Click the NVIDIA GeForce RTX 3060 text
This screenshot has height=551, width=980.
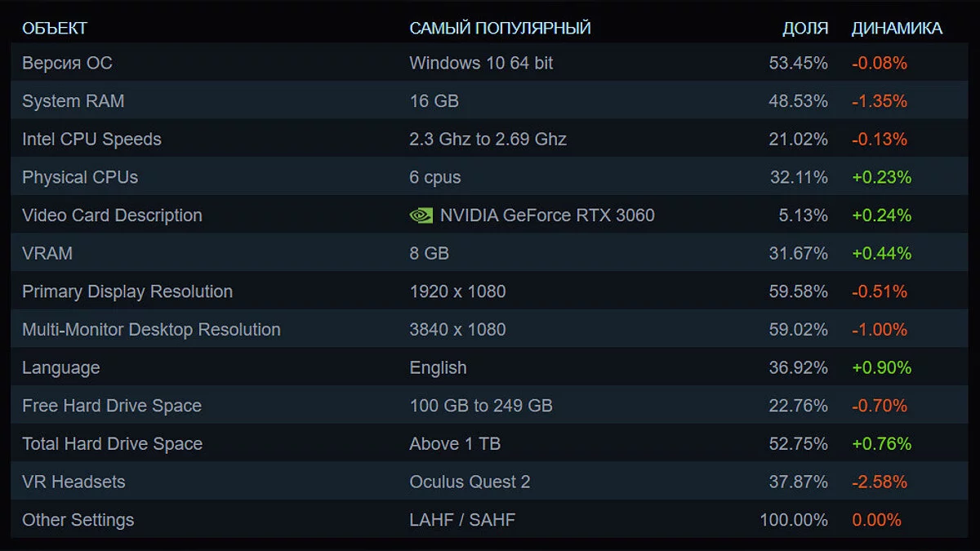547,216
